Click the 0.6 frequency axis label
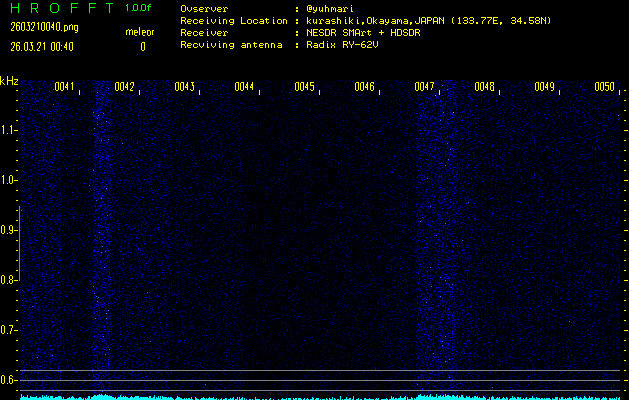This screenshot has width=629, height=400. (7, 380)
